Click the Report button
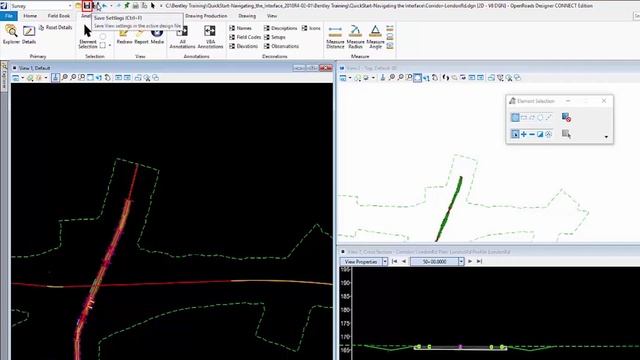The image size is (640, 360). pos(141,36)
